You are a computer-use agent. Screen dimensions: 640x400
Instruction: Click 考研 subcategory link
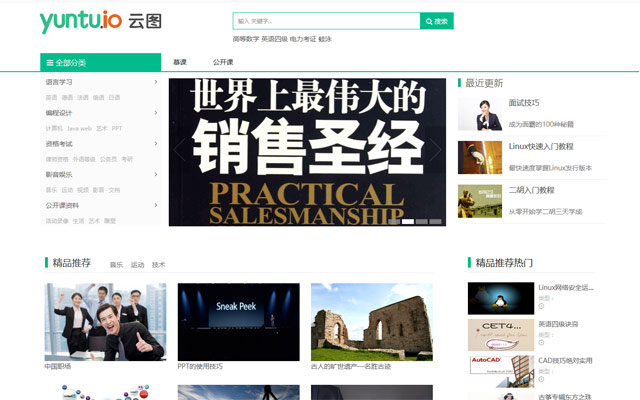[127, 159]
